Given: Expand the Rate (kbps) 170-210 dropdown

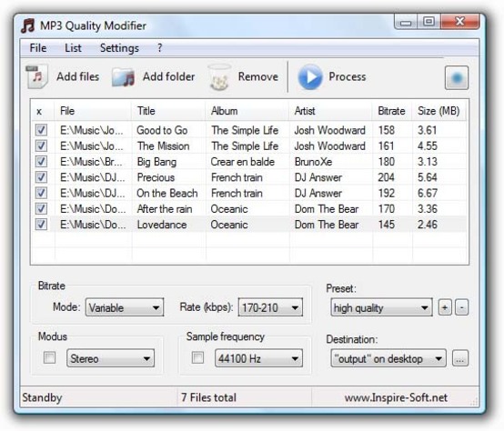Looking at the screenshot, I should click(x=270, y=307).
